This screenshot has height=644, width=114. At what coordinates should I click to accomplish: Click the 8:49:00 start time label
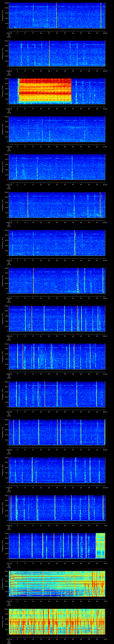(x=9, y=109)
